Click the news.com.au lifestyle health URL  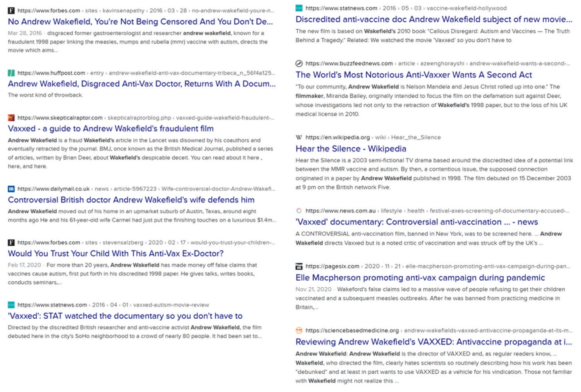pyautogui.click(x=438, y=211)
